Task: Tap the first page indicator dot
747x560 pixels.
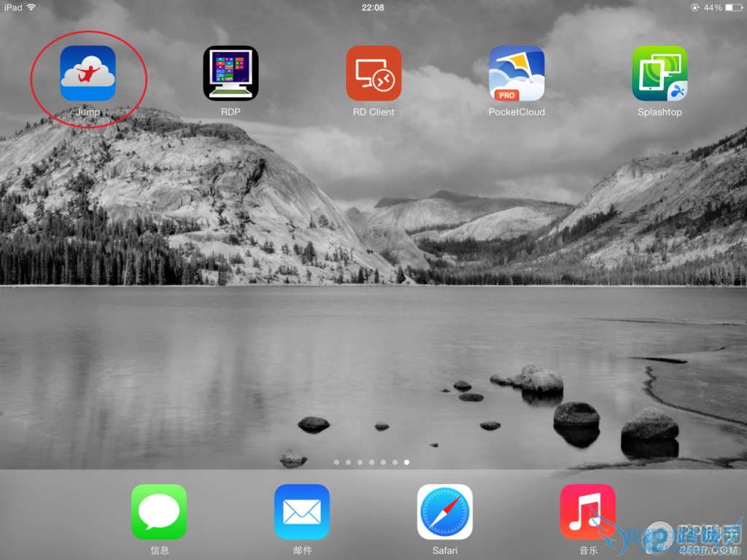Action: pyautogui.click(x=336, y=462)
